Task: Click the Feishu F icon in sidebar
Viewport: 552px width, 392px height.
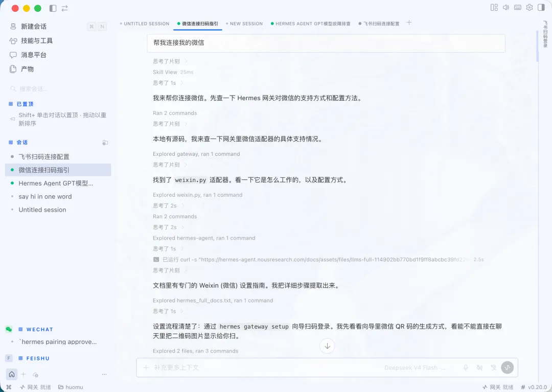Action: coord(9,358)
